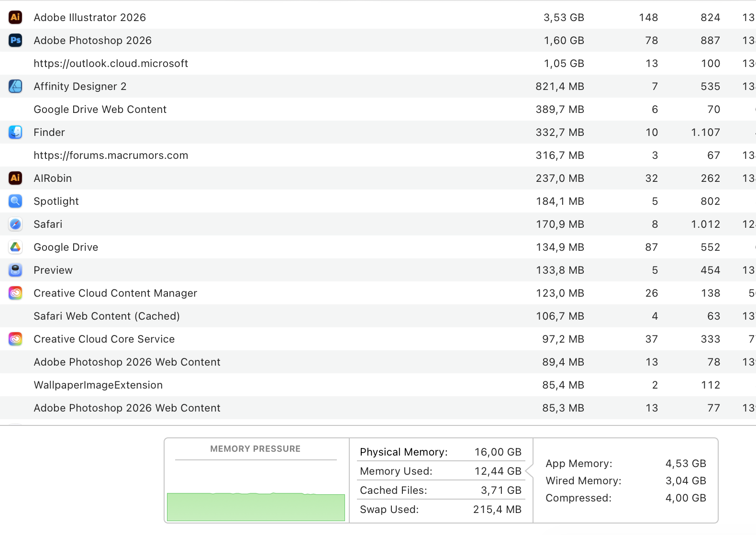Click the "37" threads value for Core Service
This screenshot has height=535, width=756.
point(652,339)
